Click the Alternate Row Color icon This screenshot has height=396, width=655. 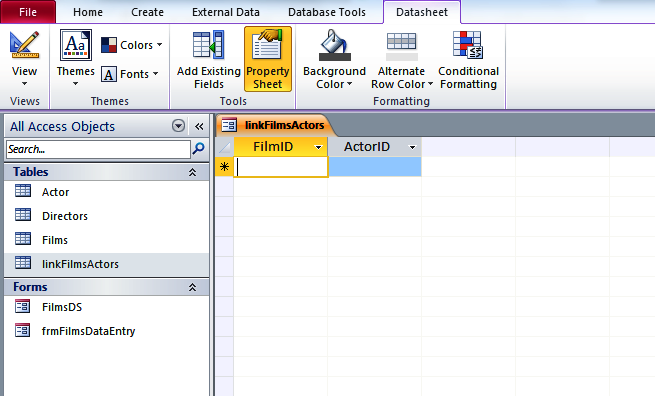click(x=401, y=46)
